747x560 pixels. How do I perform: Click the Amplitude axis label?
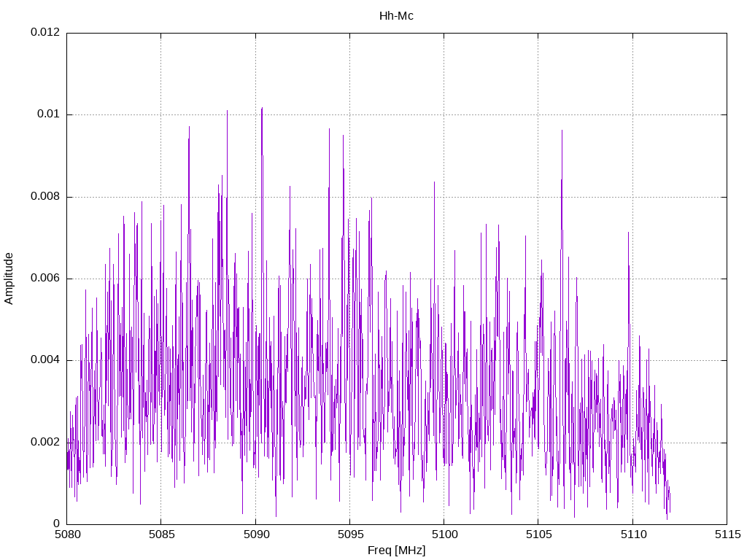click(x=9, y=279)
